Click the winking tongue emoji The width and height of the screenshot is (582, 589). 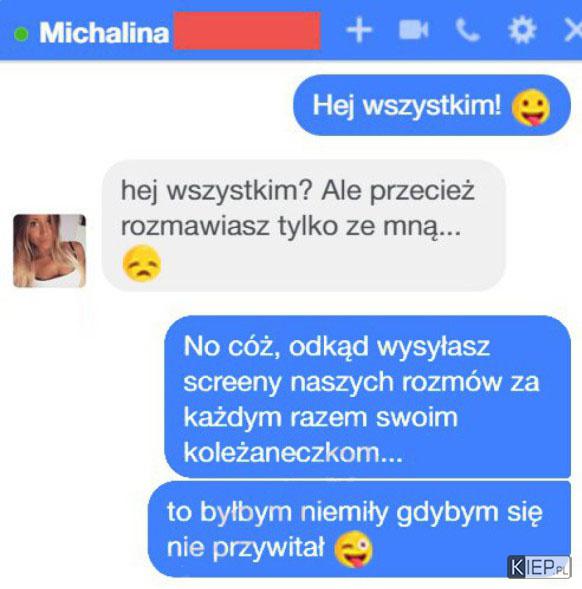point(354,549)
